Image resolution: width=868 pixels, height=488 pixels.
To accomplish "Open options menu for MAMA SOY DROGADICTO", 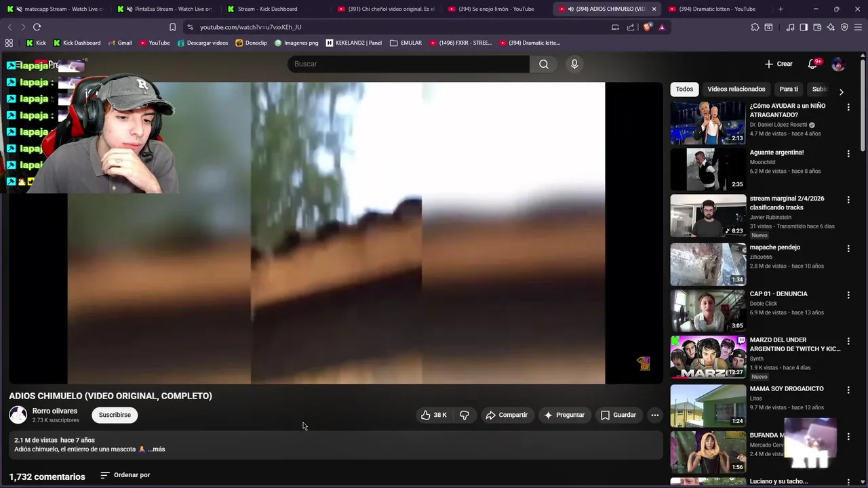I will pos(848,390).
